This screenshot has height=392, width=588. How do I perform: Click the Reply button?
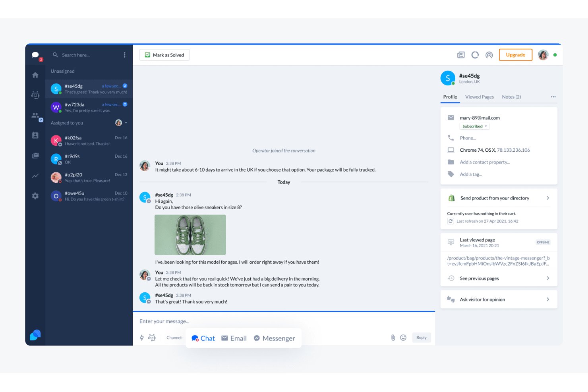[x=422, y=338]
